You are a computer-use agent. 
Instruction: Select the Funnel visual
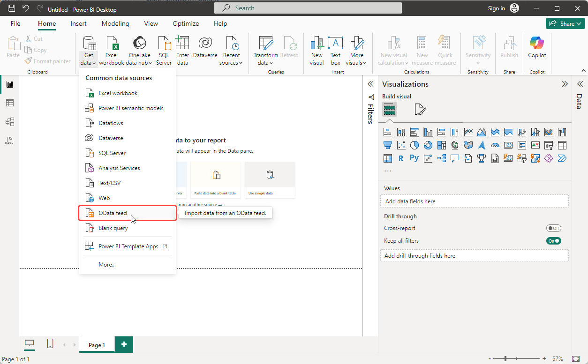[388, 145]
